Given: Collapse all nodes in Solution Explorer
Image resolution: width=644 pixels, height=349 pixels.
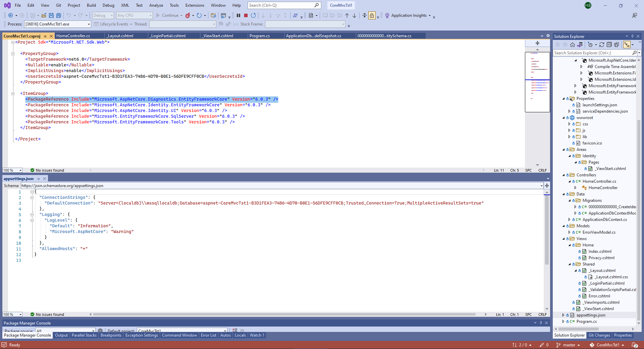Looking at the screenshot, I should point(609,45).
